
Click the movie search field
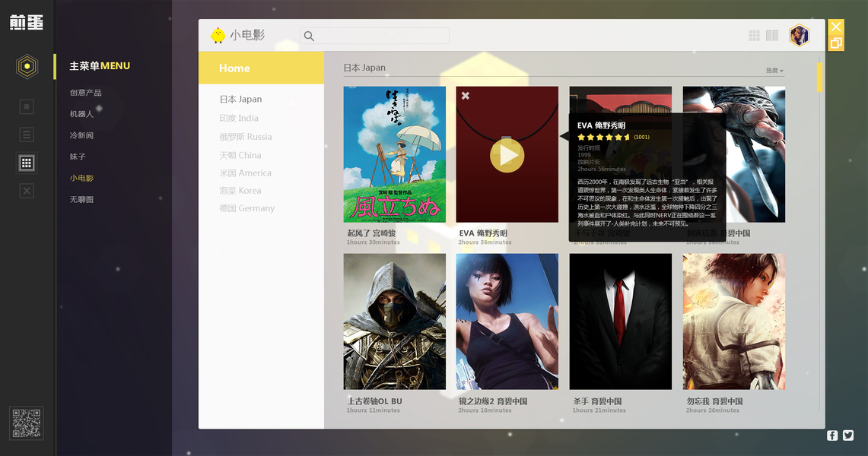click(x=375, y=36)
